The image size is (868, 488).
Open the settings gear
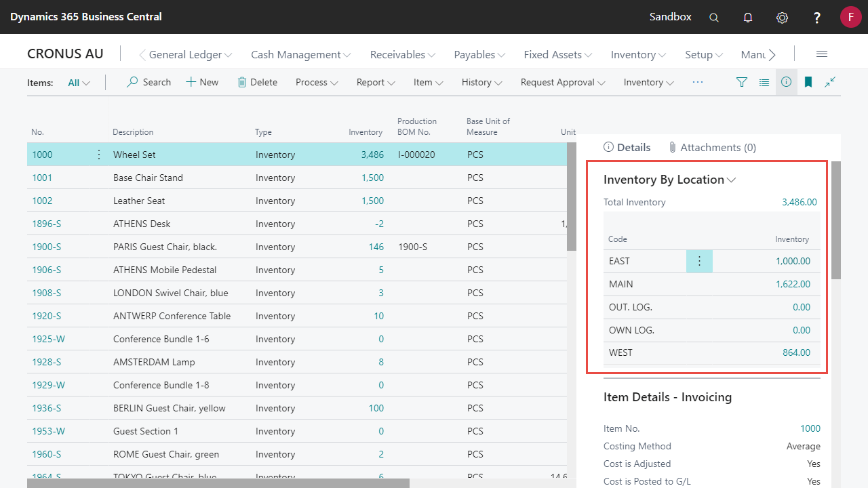click(782, 18)
